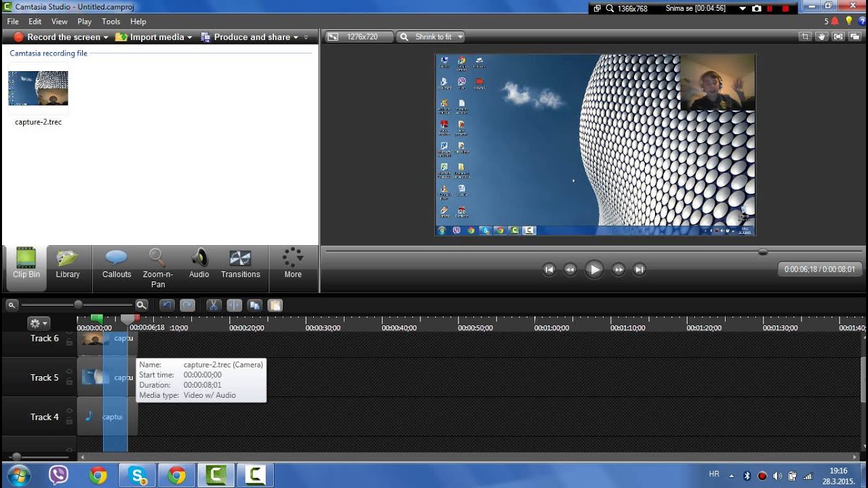Jump to next clip in preview
The image size is (868, 488).
[639, 269]
